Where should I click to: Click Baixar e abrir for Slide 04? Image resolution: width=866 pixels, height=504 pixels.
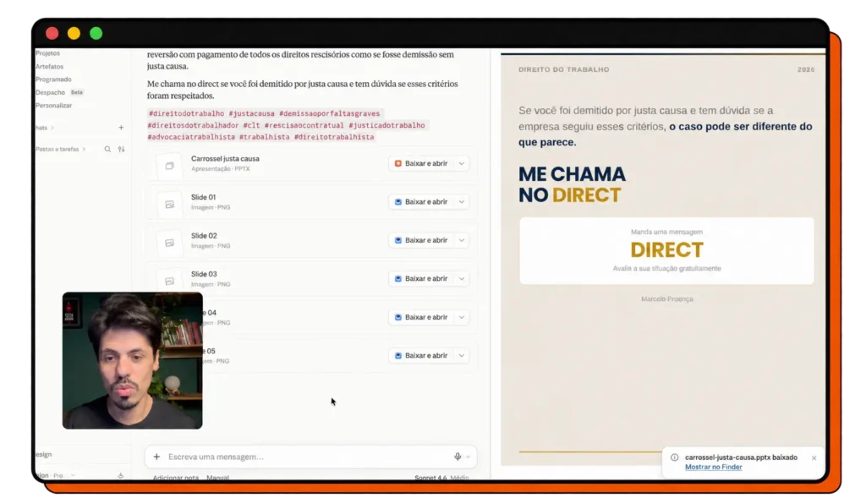[x=421, y=317]
